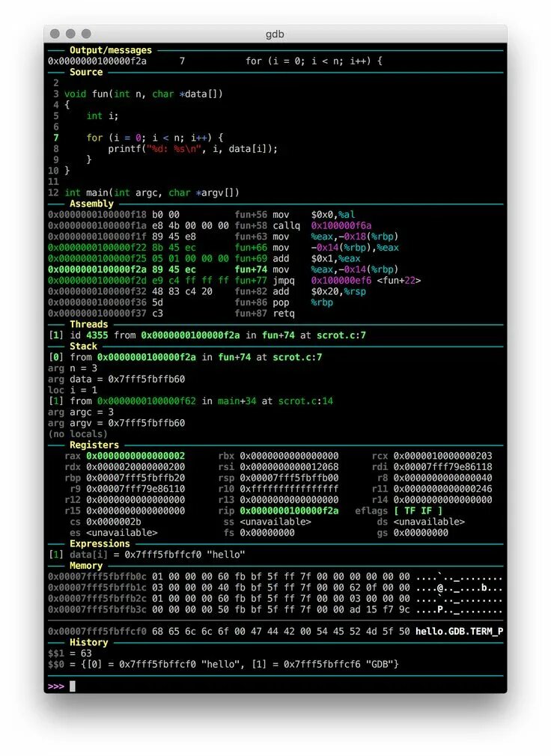Viewport: 551px width, 756px height.
Task: Click the 'Expressions' section header
Action: tap(100, 543)
